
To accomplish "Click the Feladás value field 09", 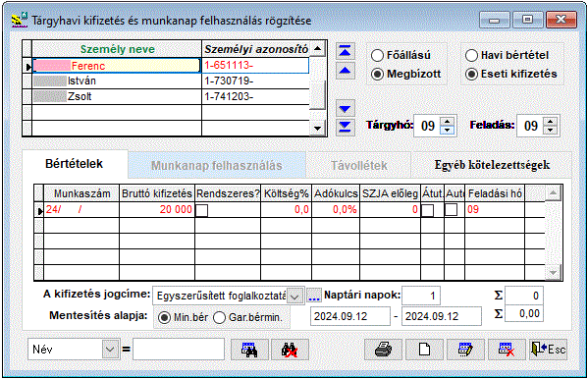I will point(530,126).
